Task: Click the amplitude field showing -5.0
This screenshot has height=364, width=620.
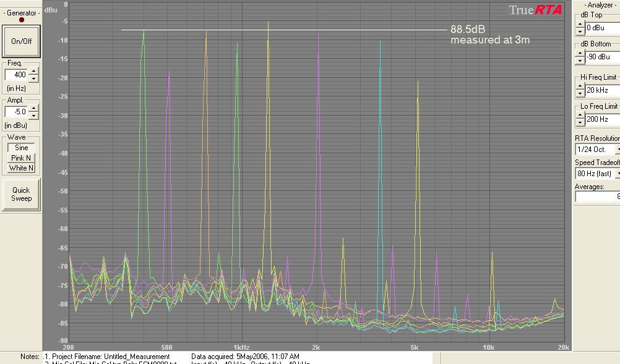Action: click(x=17, y=112)
